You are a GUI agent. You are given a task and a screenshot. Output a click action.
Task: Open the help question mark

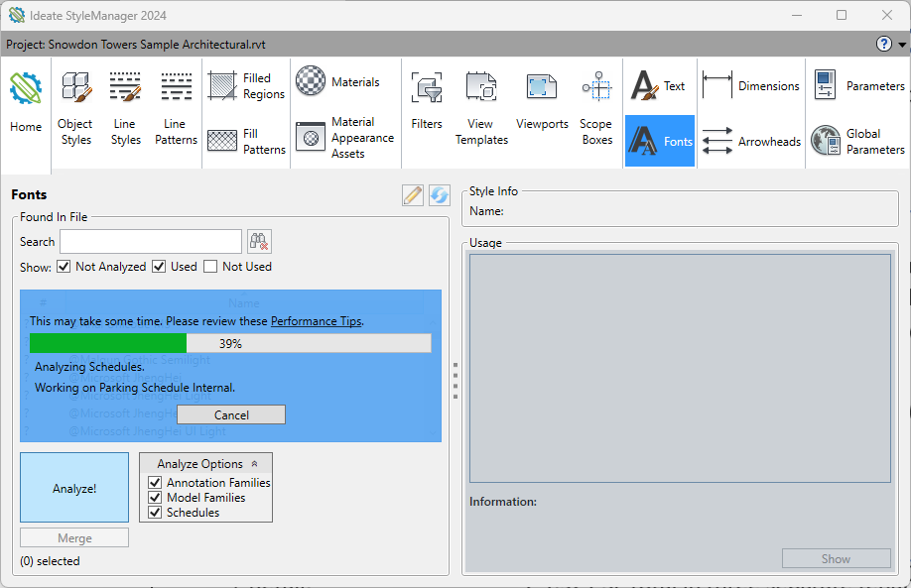[x=883, y=44]
